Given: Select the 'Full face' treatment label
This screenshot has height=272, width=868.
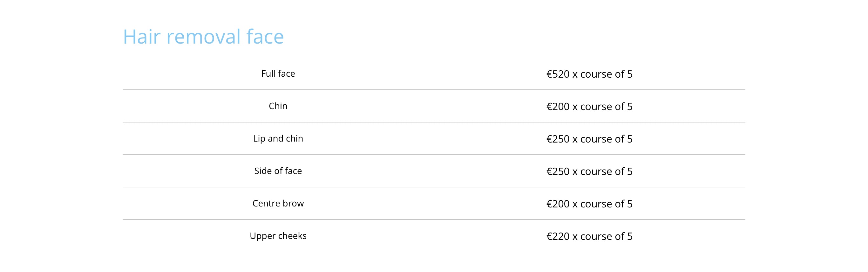Looking at the screenshot, I should (x=278, y=73).
